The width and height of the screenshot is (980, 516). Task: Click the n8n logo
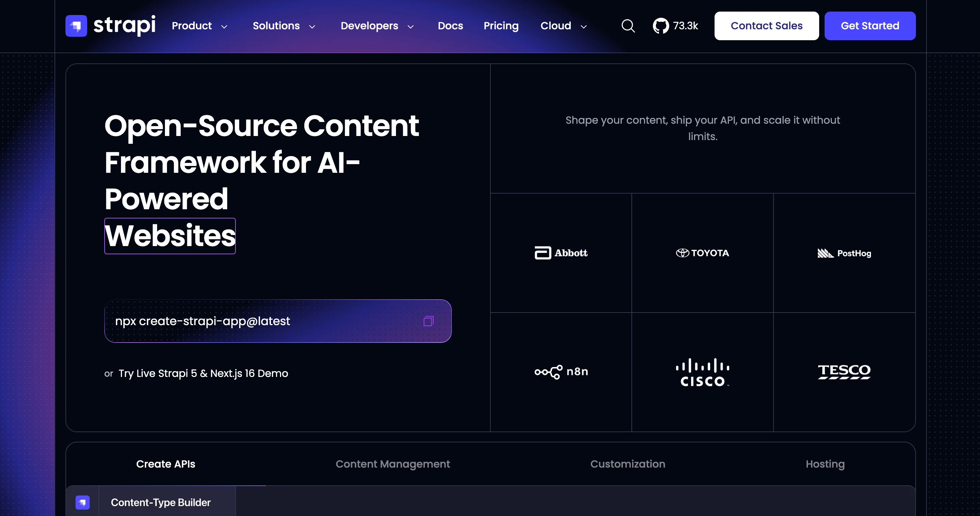click(561, 372)
